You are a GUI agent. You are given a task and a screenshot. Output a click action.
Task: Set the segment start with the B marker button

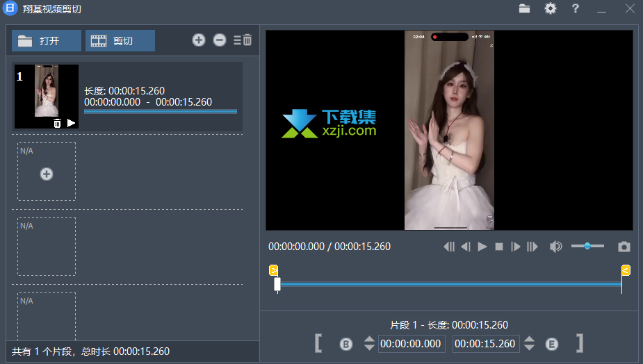[345, 344]
